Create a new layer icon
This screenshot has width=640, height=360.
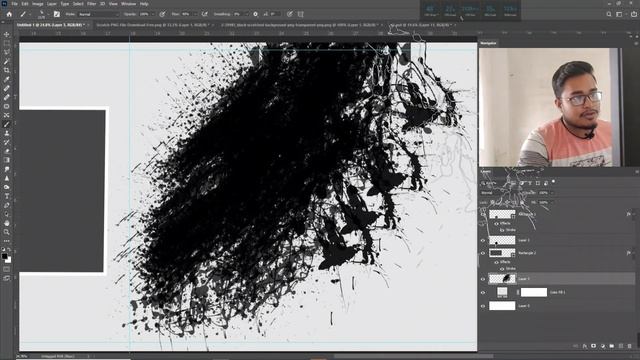pyautogui.click(x=621, y=346)
